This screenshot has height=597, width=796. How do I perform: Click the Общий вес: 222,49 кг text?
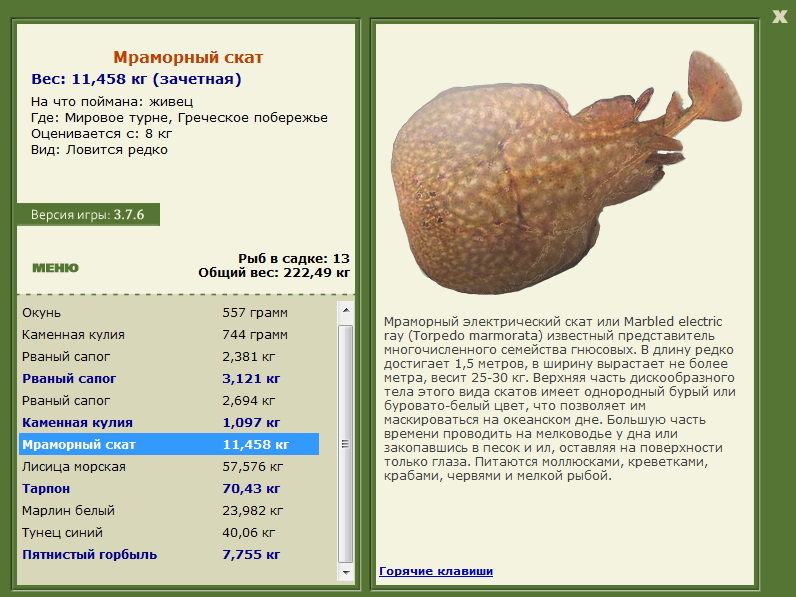coord(274,273)
